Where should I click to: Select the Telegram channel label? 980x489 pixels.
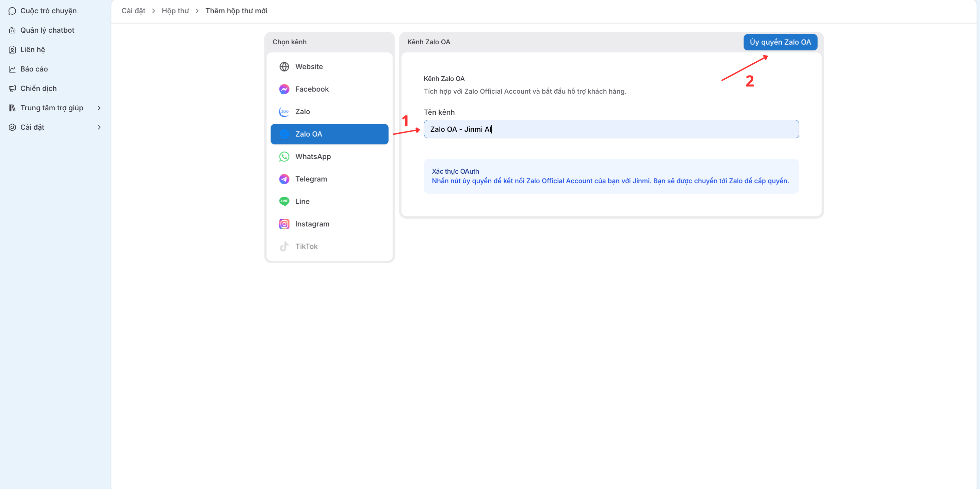[x=311, y=179]
